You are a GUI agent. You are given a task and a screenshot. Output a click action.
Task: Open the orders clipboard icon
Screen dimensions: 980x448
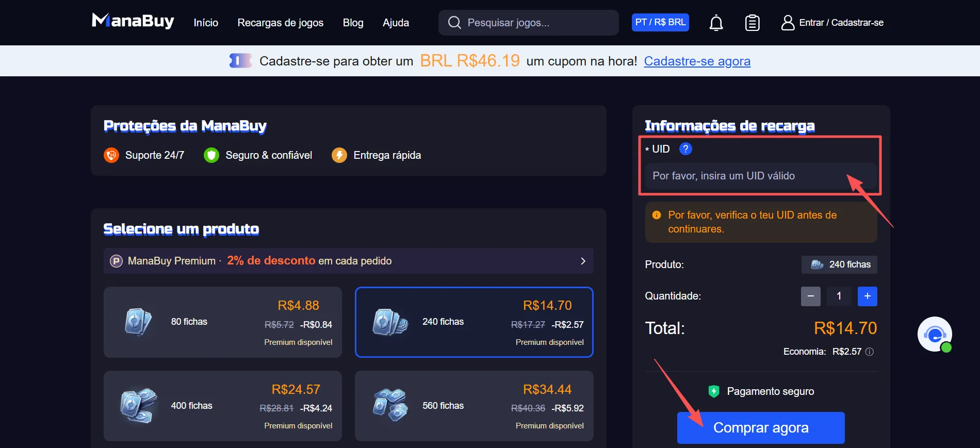coord(752,23)
